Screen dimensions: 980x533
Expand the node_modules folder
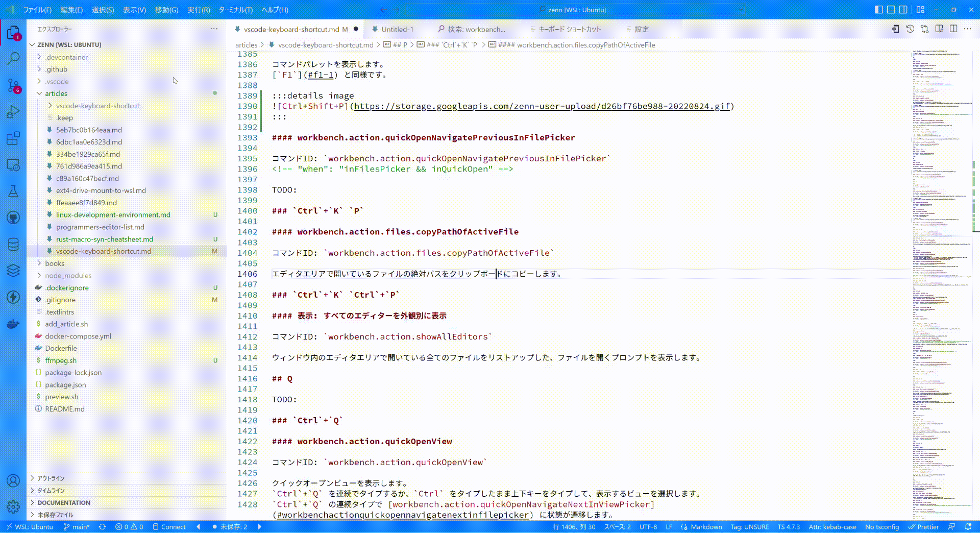127,276
